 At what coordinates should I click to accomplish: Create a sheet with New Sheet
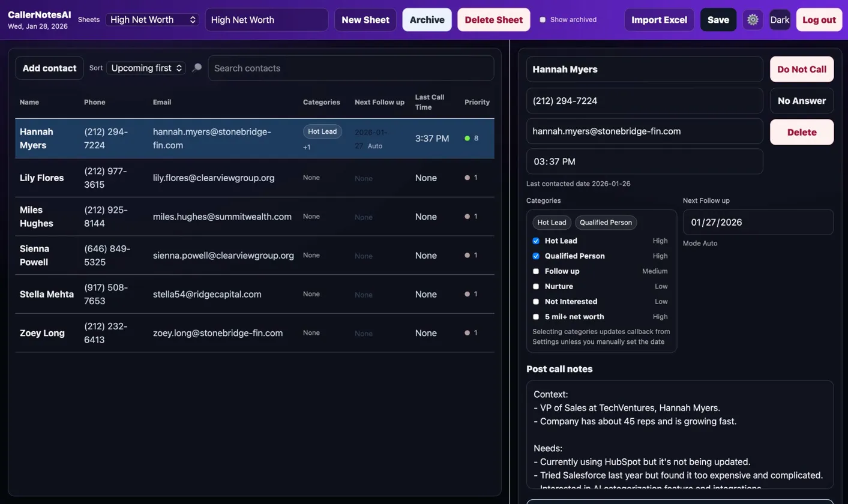365,19
